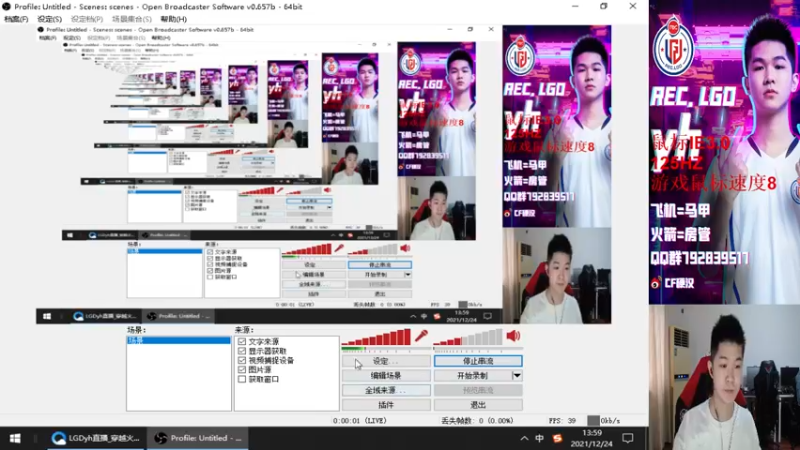Switch to LGDyh直播 taskbar window

pos(96,438)
